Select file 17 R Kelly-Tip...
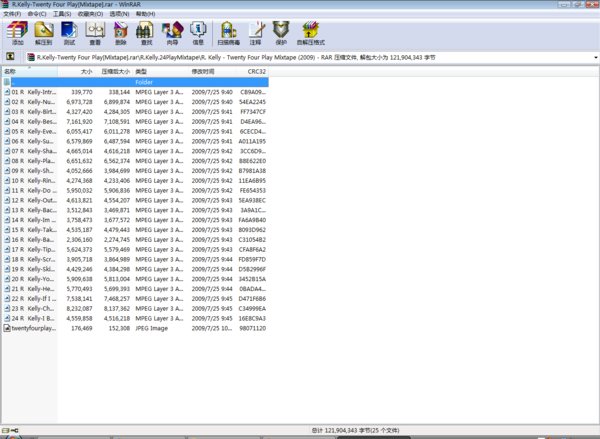 [34, 250]
